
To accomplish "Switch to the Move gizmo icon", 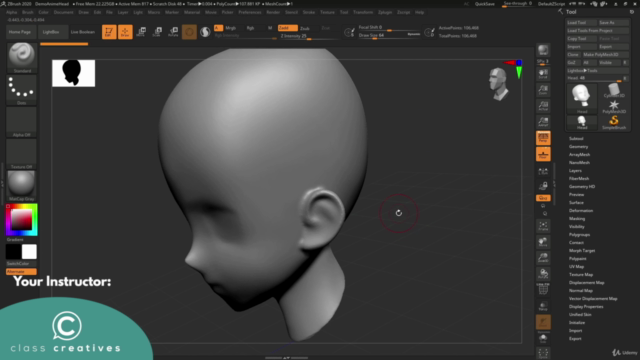I will click(x=141, y=32).
